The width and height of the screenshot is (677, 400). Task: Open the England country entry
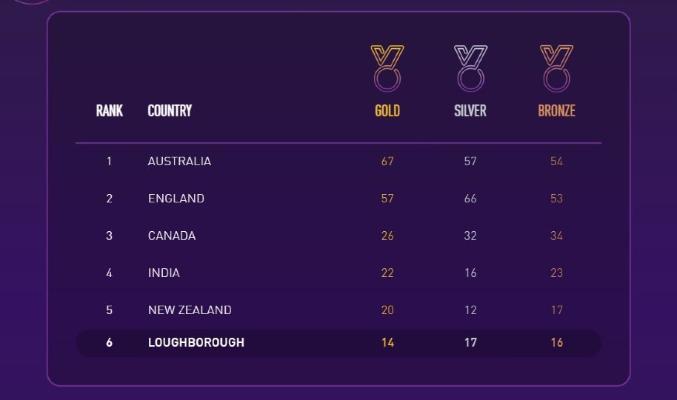(176, 198)
